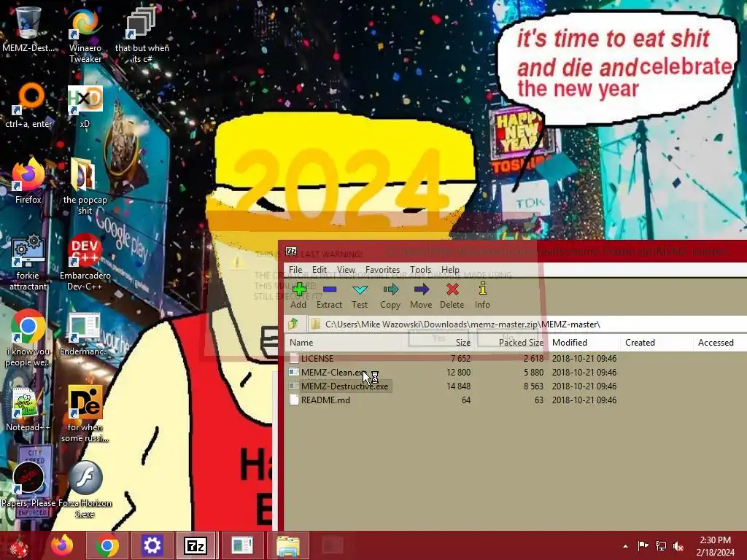Click the Info toolbar icon
The height and width of the screenshot is (560, 747).
[482, 295]
